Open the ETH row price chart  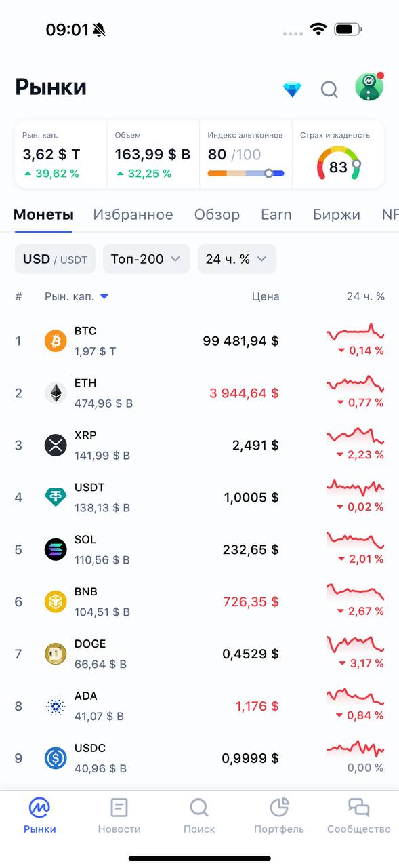coord(355,384)
